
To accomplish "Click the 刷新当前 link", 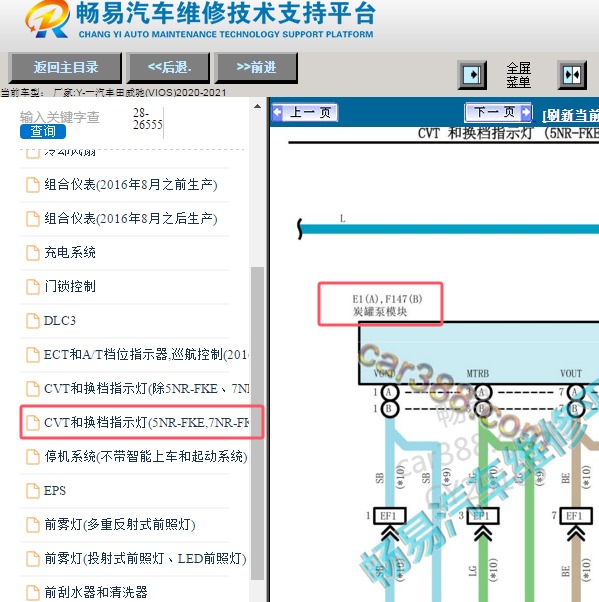I will [x=571, y=115].
